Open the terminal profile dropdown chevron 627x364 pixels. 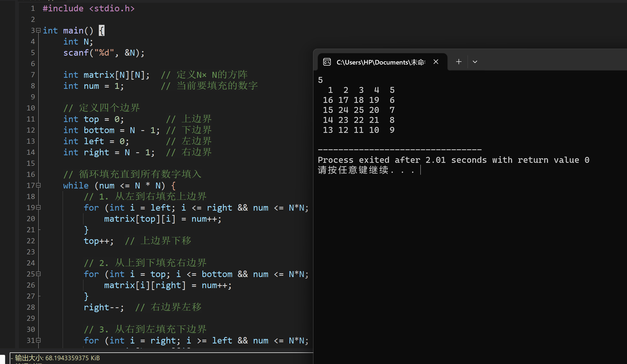(x=475, y=62)
